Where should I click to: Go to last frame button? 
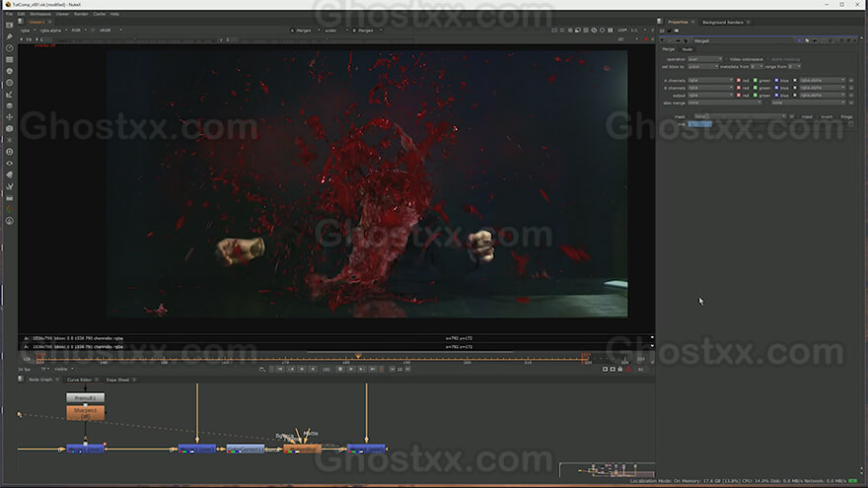tap(373, 369)
